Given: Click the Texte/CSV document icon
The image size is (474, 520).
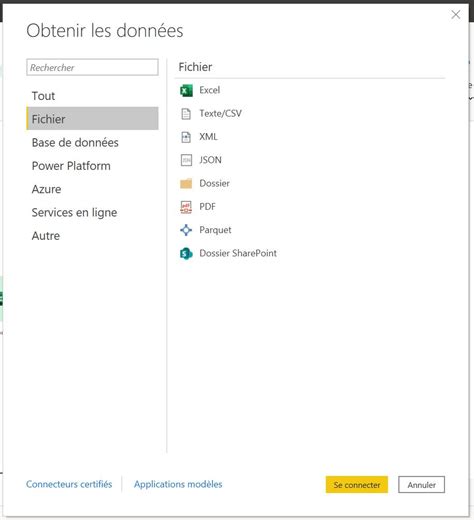Looking at the screenshot, I should [x=186, y=114].
